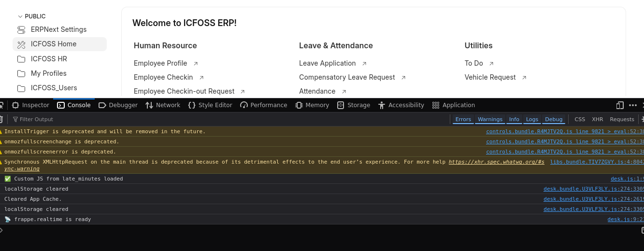This screenshot has height=251, width=644.
Task: Toggle the Debug console filter
Action: pos(554,119)
